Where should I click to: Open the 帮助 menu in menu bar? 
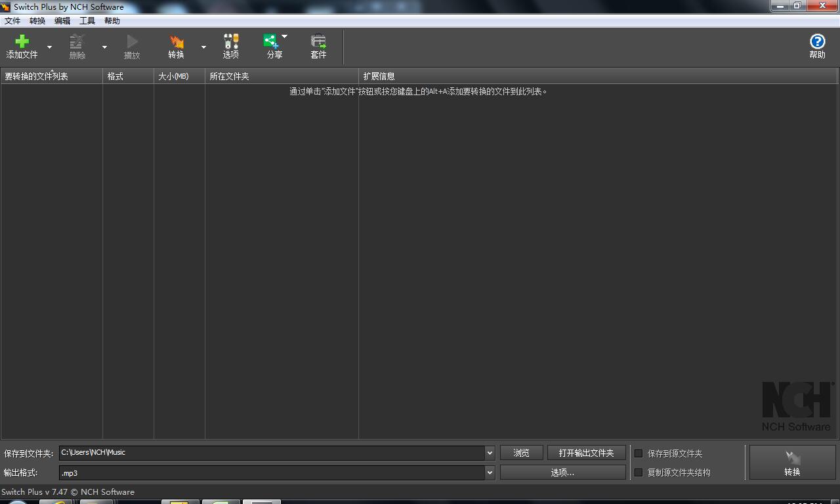pos(112,21)
